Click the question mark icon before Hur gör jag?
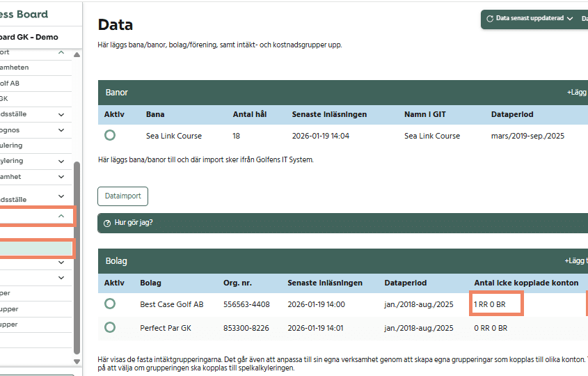 (106, 224)
